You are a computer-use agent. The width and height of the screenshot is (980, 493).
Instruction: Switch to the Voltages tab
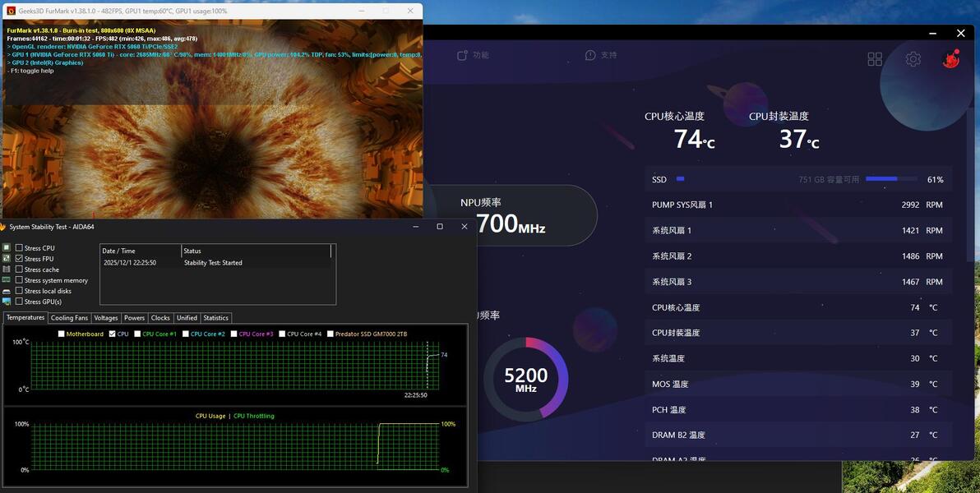[x=105, y=318]
